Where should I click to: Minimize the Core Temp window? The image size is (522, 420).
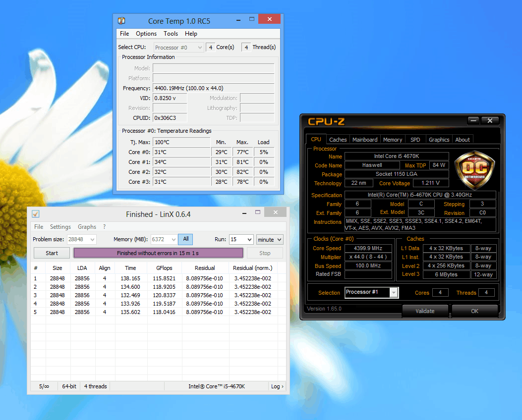(238, 20)
